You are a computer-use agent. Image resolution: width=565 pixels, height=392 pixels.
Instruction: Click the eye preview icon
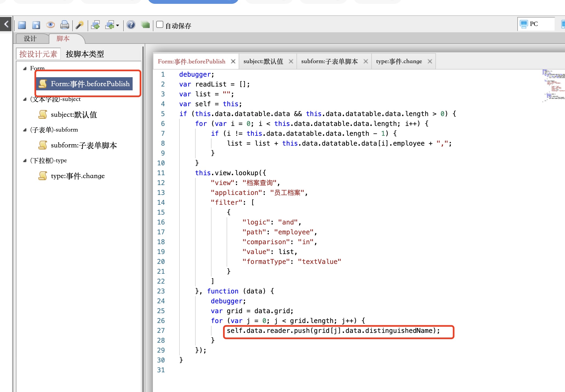pyautogui.click(x=50, y=25)
